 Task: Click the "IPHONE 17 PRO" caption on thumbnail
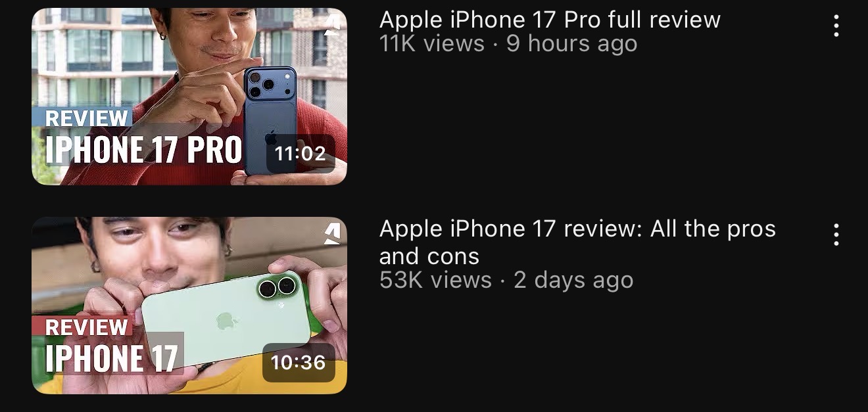click(143, 150)
